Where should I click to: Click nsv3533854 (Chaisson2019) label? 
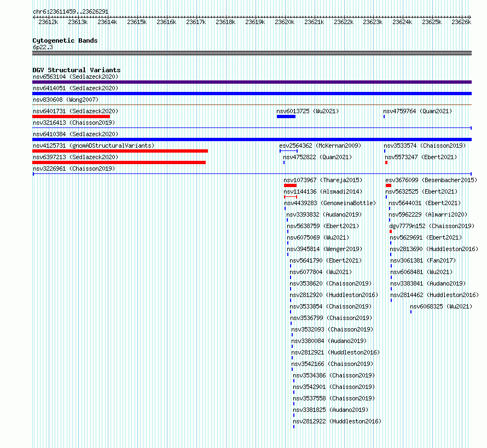331,306
